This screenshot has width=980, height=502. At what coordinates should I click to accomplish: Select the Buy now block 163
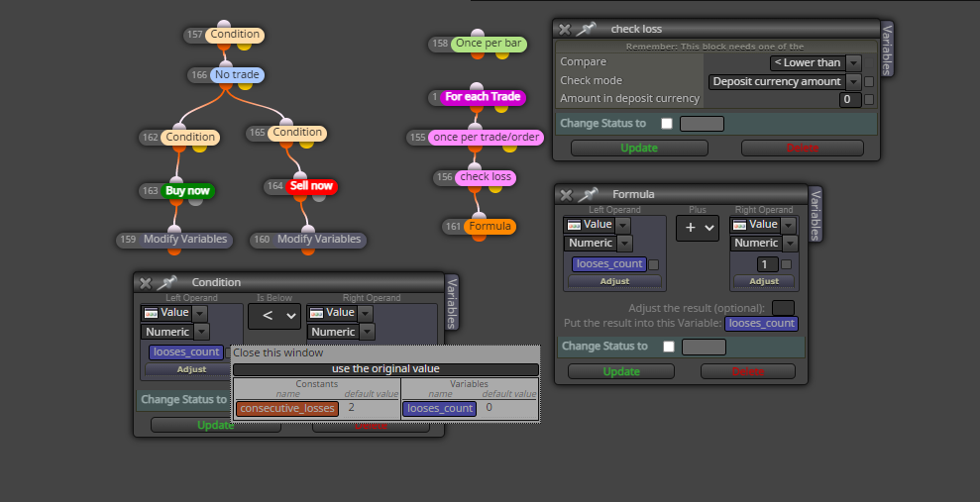pyautogui.click(x=187, y=191)
